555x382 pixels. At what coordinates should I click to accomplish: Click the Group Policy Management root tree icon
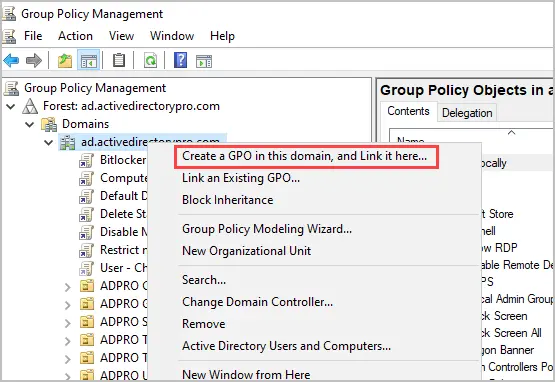click(x=11, y=88)
